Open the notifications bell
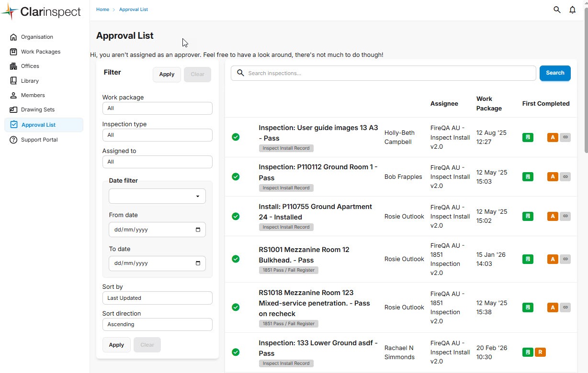Screen dimensions: 588x373 (572, 10)
